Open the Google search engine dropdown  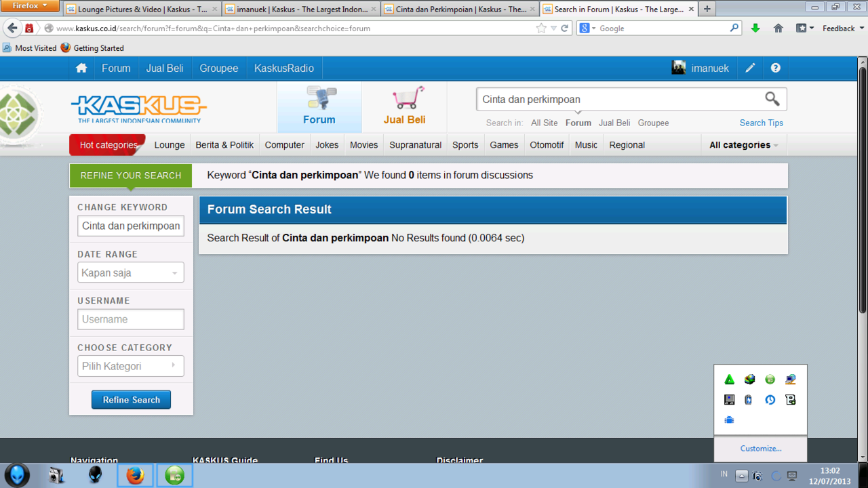588,28
